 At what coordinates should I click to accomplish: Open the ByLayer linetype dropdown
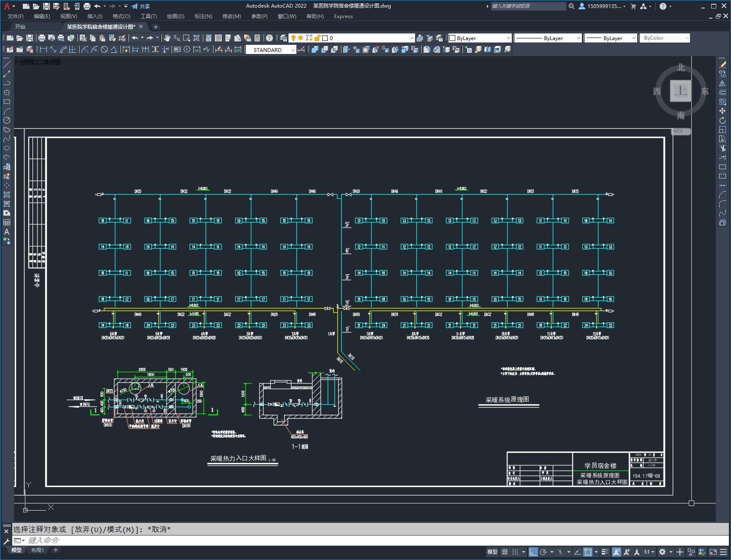tap(548, 38)
